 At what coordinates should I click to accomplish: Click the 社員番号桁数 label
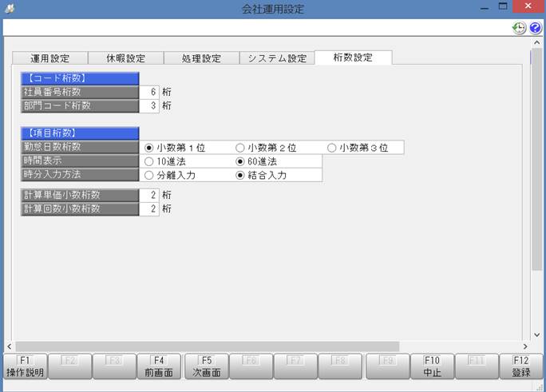point(80,93)
